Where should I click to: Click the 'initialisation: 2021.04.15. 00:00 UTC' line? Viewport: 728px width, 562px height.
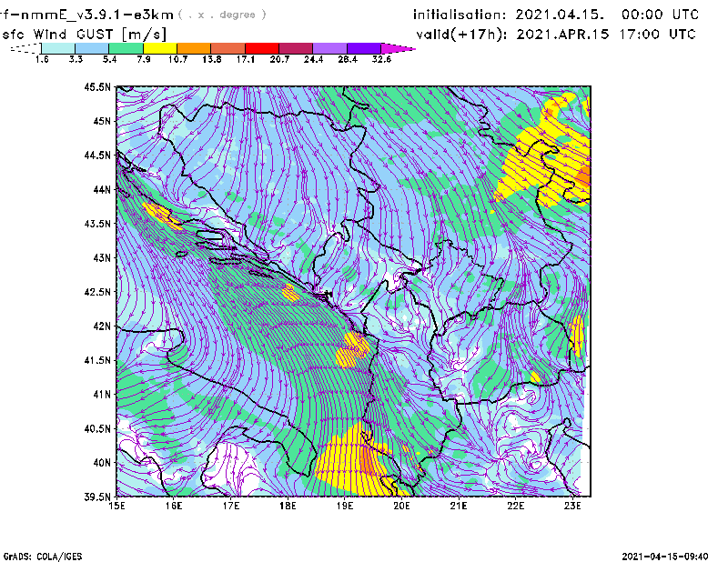[x=556, y=15]
